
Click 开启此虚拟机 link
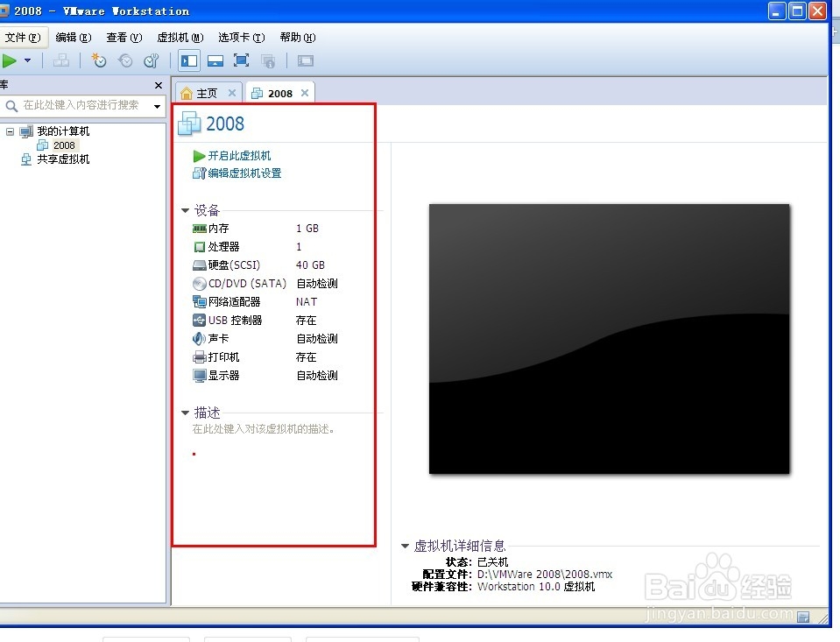point(239,156)
